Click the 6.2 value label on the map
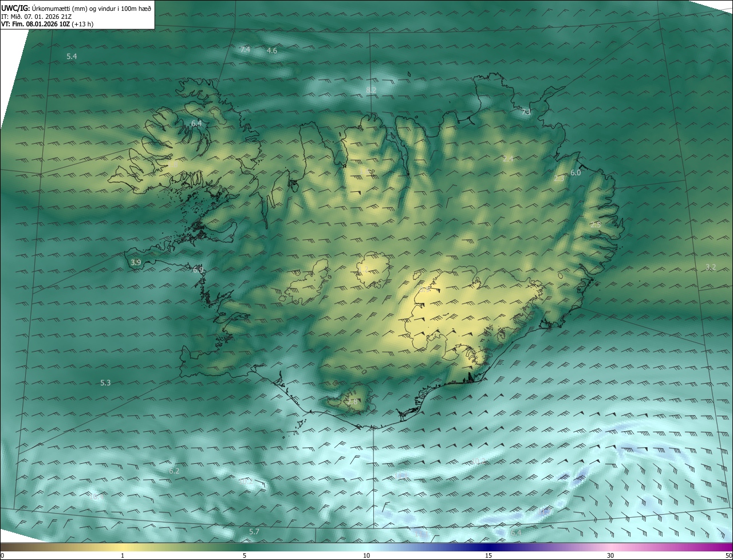Image resolution: width=733 pixels, height=560 pixels. pos(174,471)
